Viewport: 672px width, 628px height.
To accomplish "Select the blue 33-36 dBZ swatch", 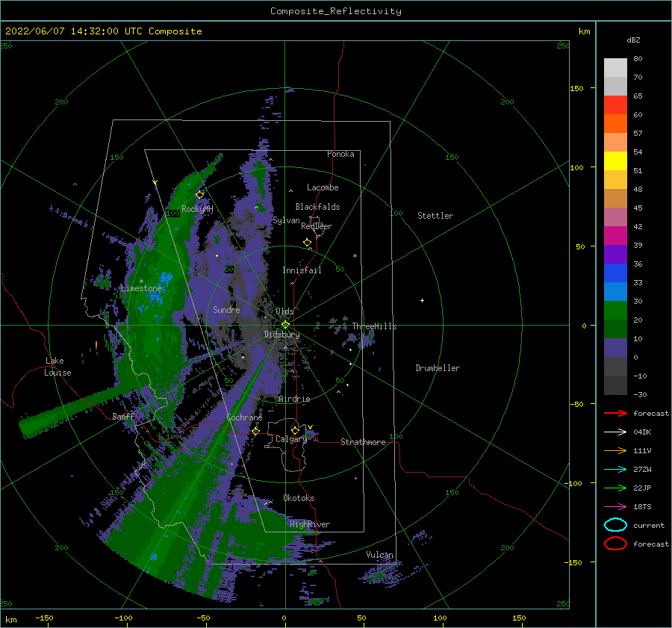I will click(x=615, y=273).
